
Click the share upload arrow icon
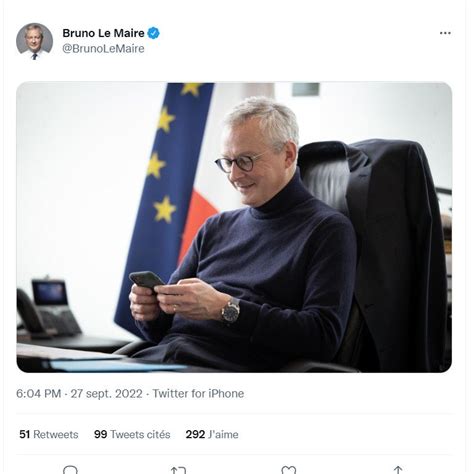[x=398, y=470]
